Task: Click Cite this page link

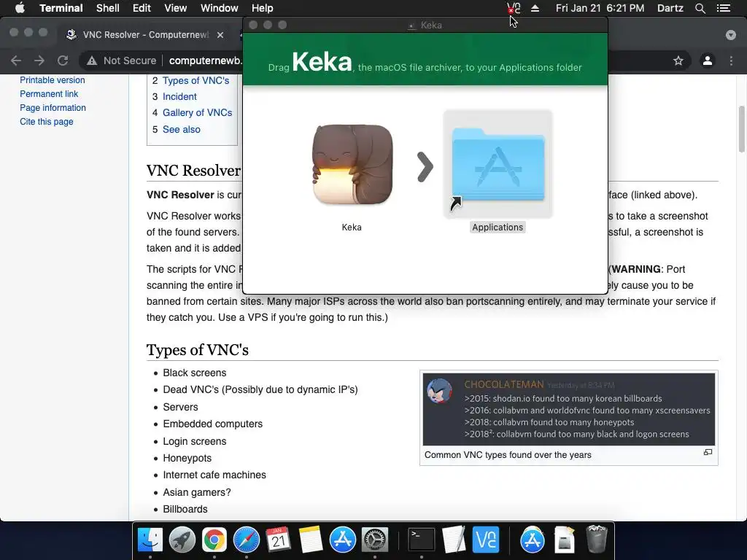Action: pyautogui.click(x=47, y=122)
